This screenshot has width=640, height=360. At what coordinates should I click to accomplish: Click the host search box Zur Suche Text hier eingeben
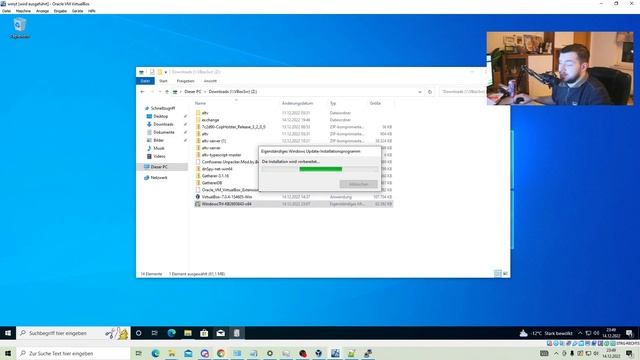(x=73, y=353)
